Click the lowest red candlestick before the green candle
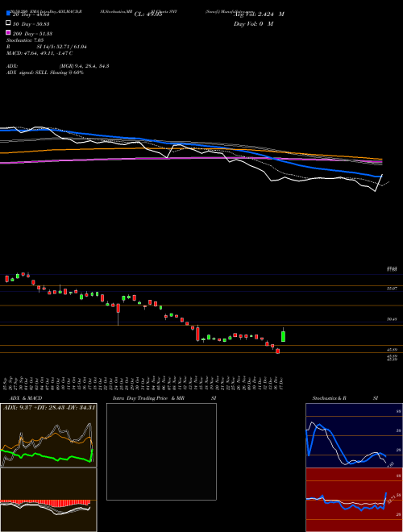The height and width of the screenshot is (532, 403). click(x=278, y=351)
